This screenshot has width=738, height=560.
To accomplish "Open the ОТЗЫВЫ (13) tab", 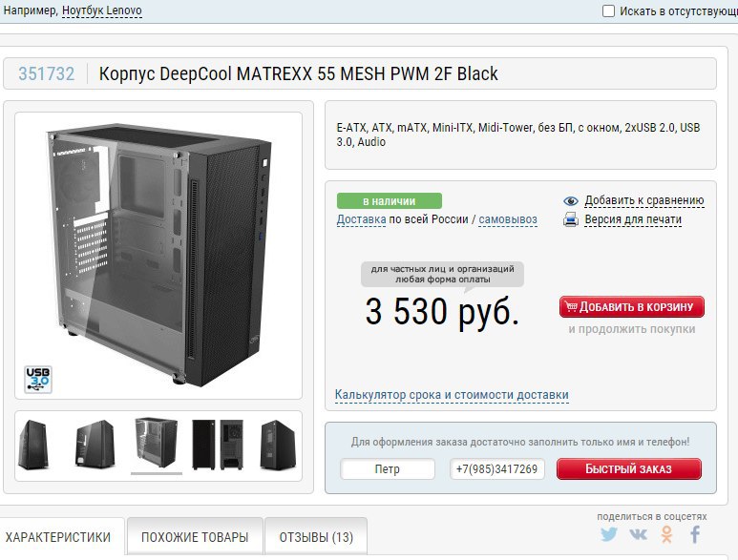I will click(316, 537).
